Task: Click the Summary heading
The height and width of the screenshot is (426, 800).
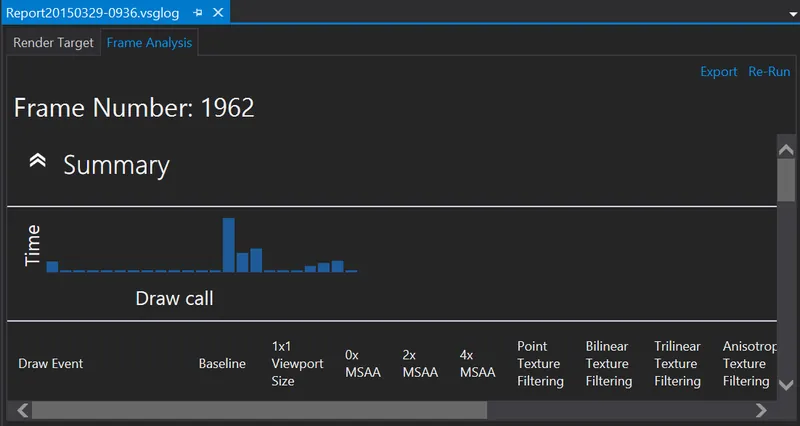Action: [116, 165]
